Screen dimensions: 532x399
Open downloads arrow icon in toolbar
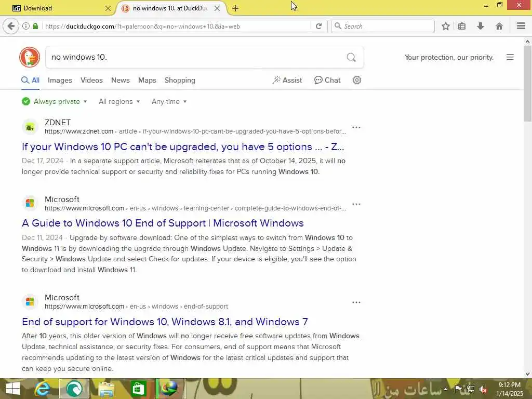click(481, 26)
